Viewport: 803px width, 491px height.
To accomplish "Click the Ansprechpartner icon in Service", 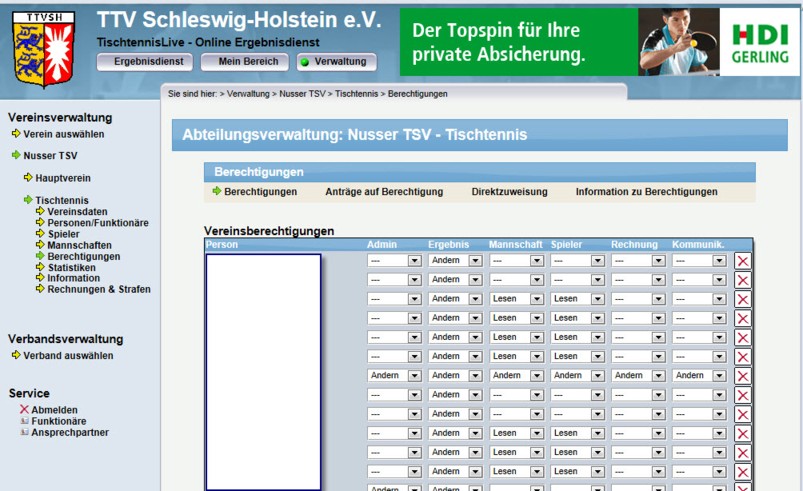I will [24, 432].
